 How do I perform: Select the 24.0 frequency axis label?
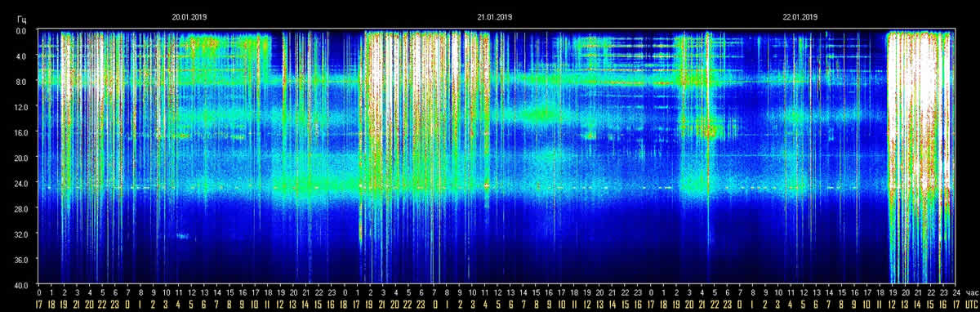click(20, 183)
